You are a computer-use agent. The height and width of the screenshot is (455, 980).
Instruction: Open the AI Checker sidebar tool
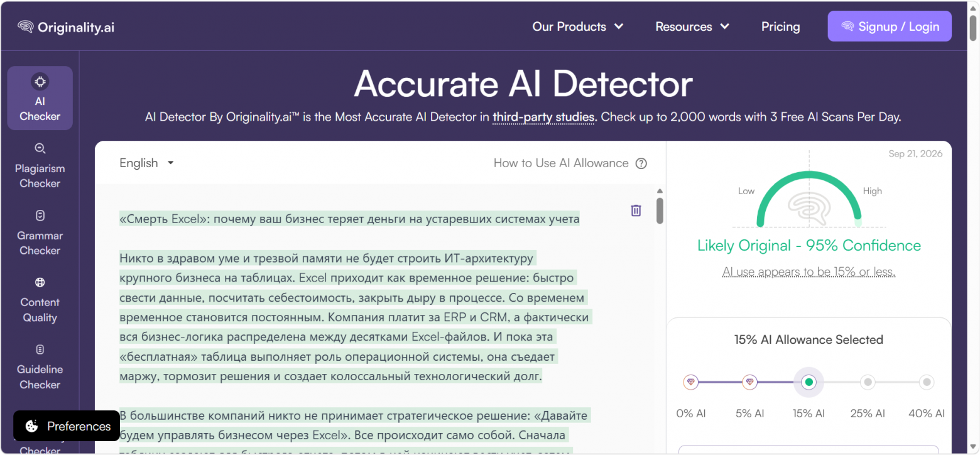40,98
